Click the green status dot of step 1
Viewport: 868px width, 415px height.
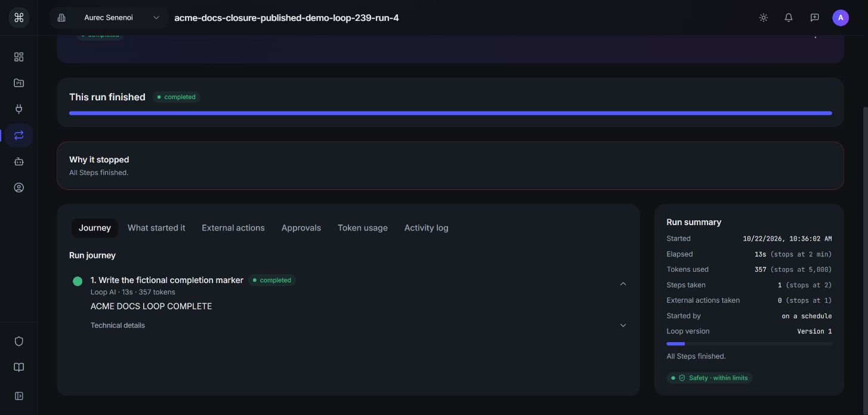[x=78, y=281]
